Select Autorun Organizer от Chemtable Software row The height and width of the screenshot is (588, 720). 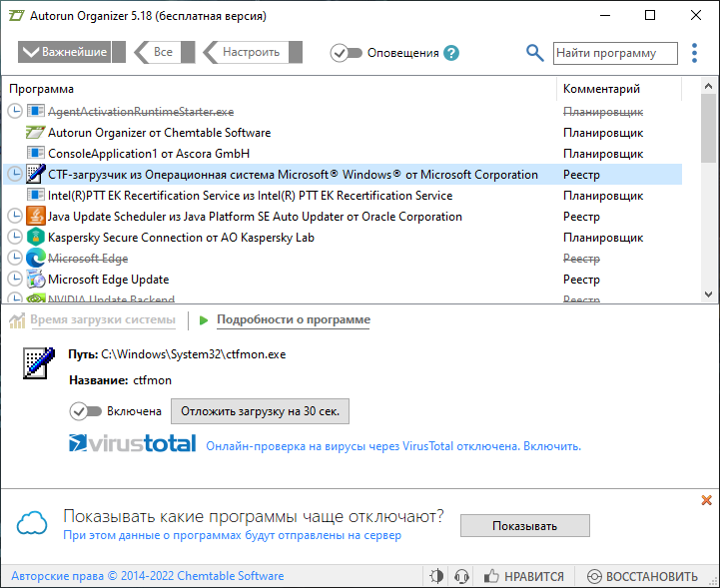[x=343, y=132]
